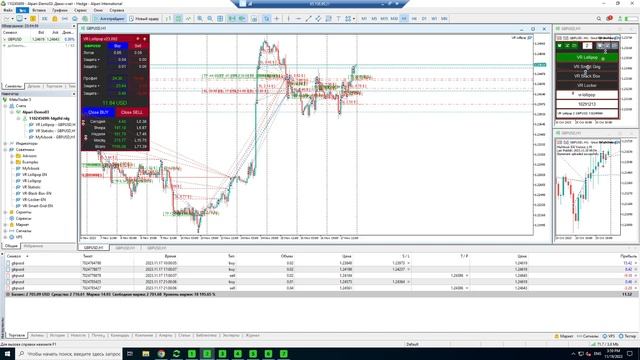Switch chart to MN timeframe
Screen dimensions: 640x360
(x=444, y=18)
